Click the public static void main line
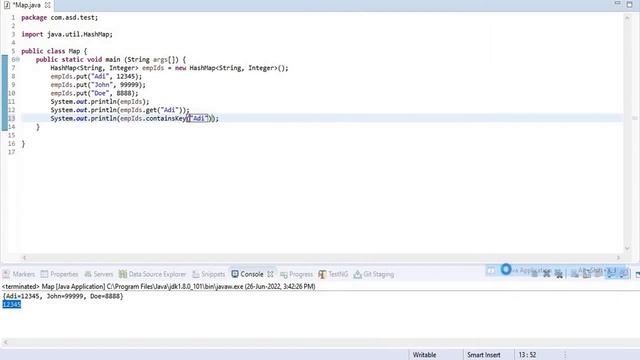 [111, 60]
